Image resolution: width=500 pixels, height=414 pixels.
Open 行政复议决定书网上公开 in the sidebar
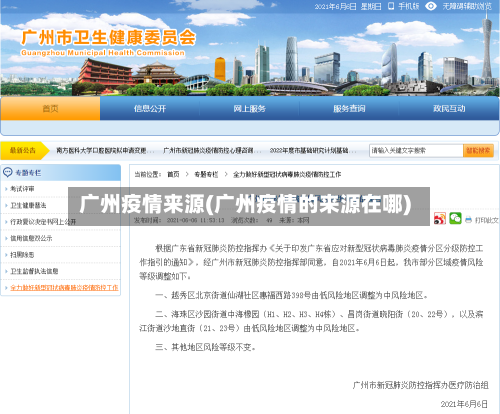pos(43,222)
